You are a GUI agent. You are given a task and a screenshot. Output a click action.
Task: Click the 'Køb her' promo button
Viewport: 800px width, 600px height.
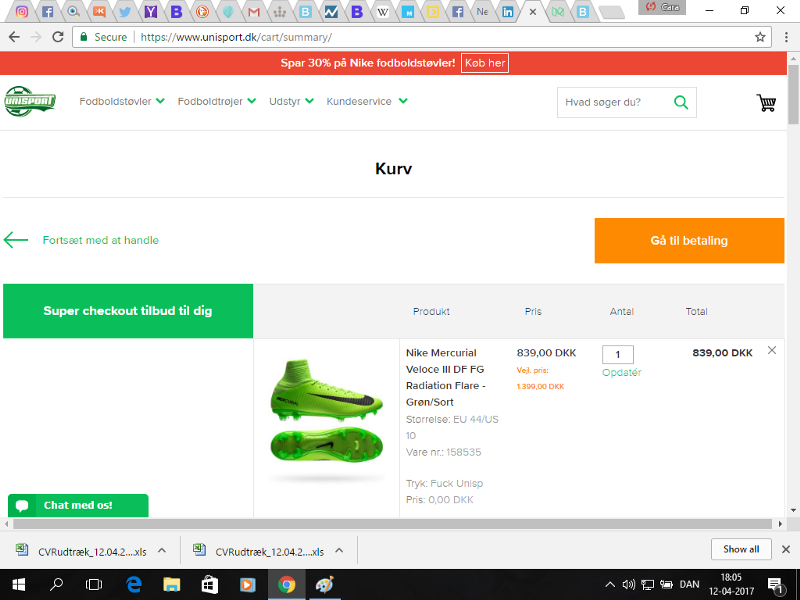tap(485, 63)
